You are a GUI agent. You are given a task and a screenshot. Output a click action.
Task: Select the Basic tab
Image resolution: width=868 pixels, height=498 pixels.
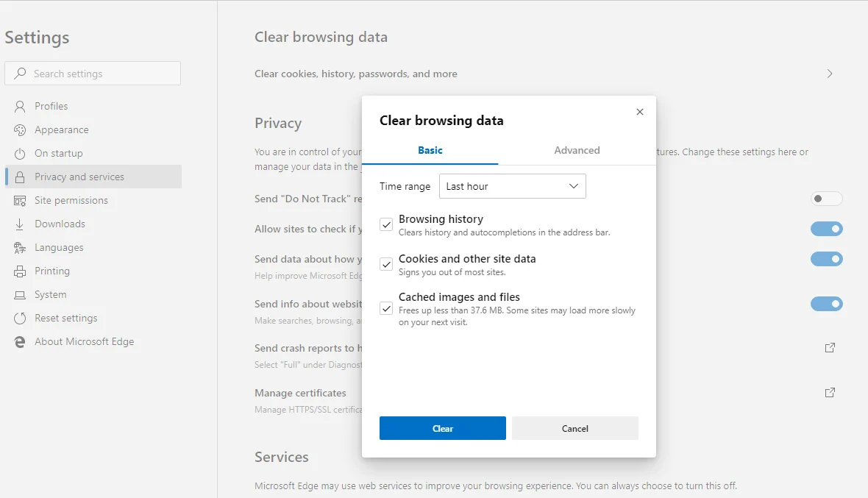pos(430,150)
